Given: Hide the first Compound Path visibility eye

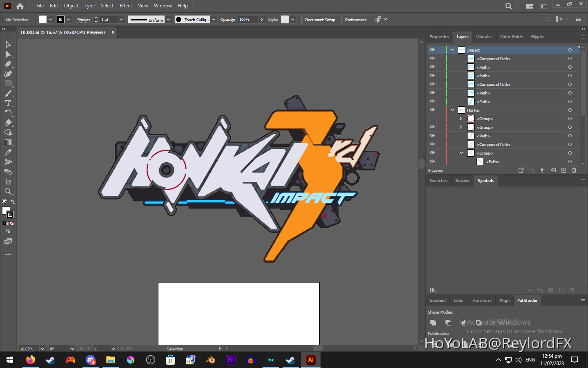Looking at the screenshot, I should (x=432, y=58).
